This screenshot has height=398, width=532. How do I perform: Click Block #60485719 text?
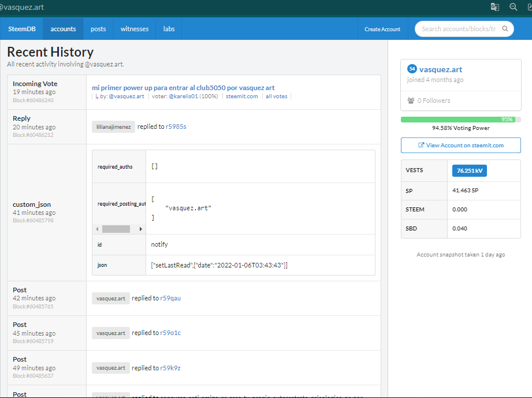pos(33,341)
